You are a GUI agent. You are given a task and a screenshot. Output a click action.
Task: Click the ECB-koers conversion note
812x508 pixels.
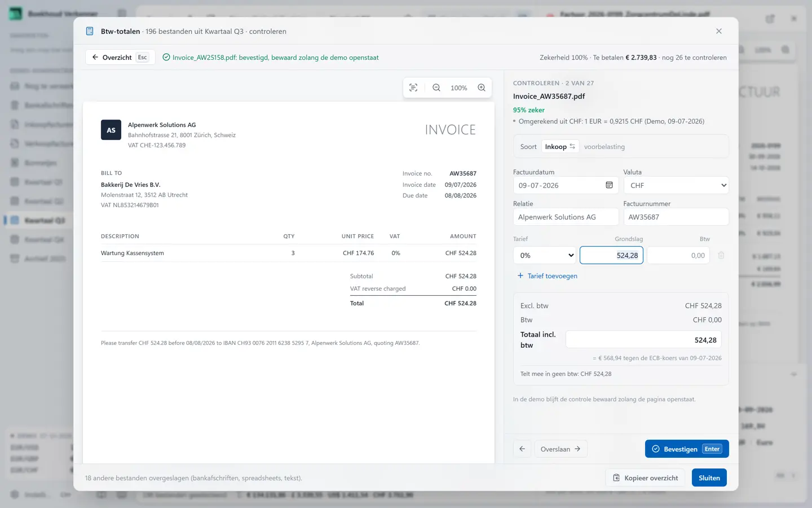[657, 358]
